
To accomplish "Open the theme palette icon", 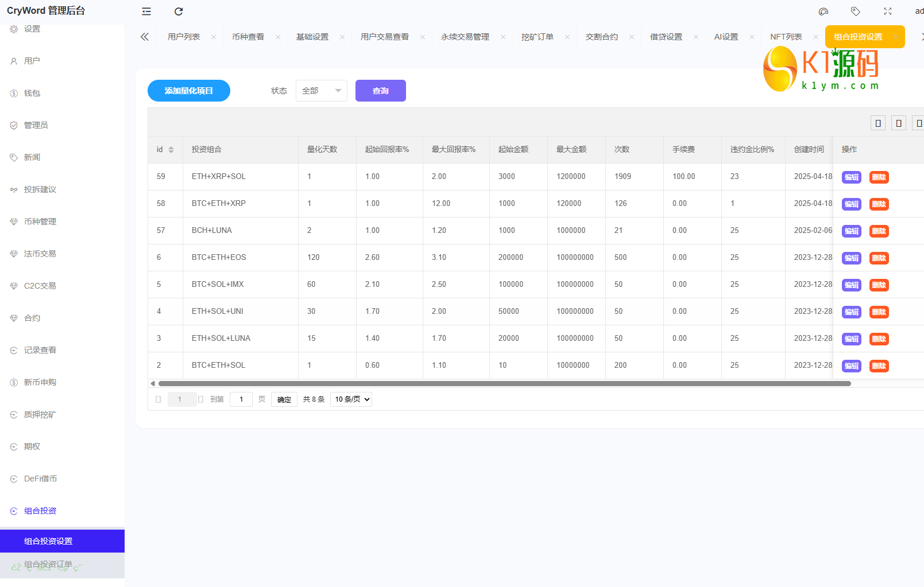I will pyautogui.click(x=824, y=11).
